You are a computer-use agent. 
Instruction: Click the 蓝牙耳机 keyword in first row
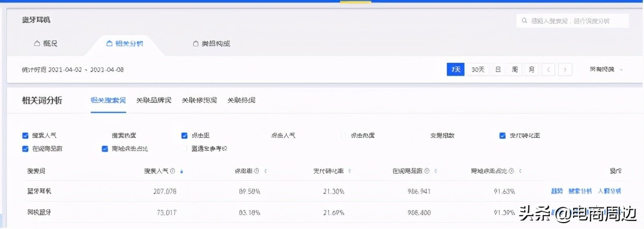(40, 191)
